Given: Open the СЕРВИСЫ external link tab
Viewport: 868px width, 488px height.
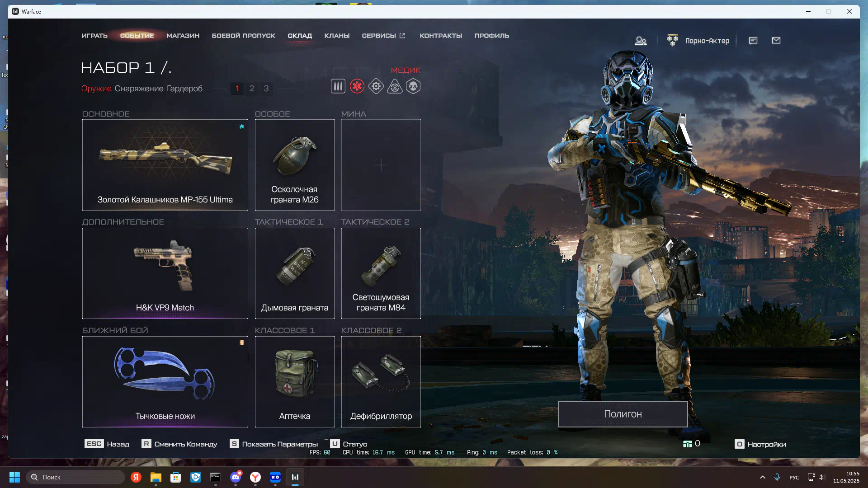Looking at the screenshot, I should (383, 36).
